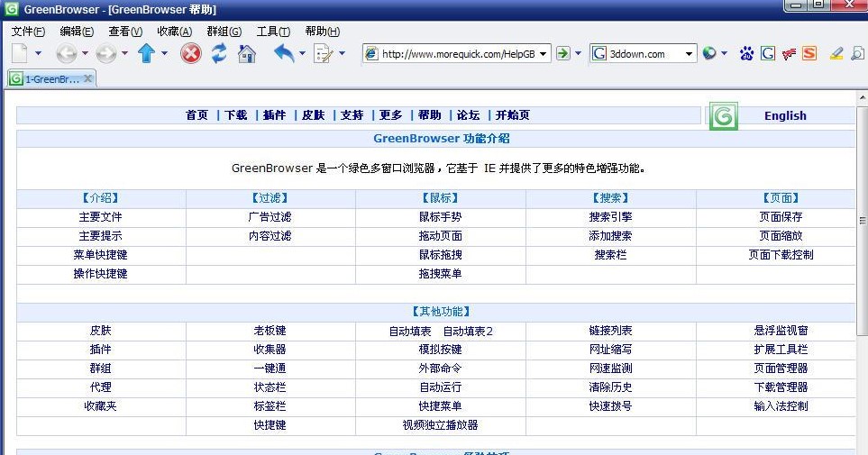Click the 论坛 navigation link
Image resolution: width=868 pixels, height=455 pixels.
point(469,115)
